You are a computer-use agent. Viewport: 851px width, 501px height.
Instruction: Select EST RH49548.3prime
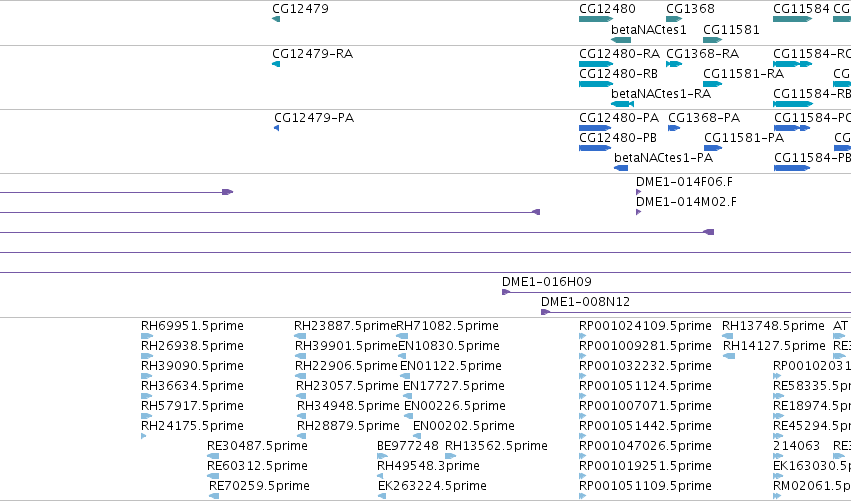[428, 466]
